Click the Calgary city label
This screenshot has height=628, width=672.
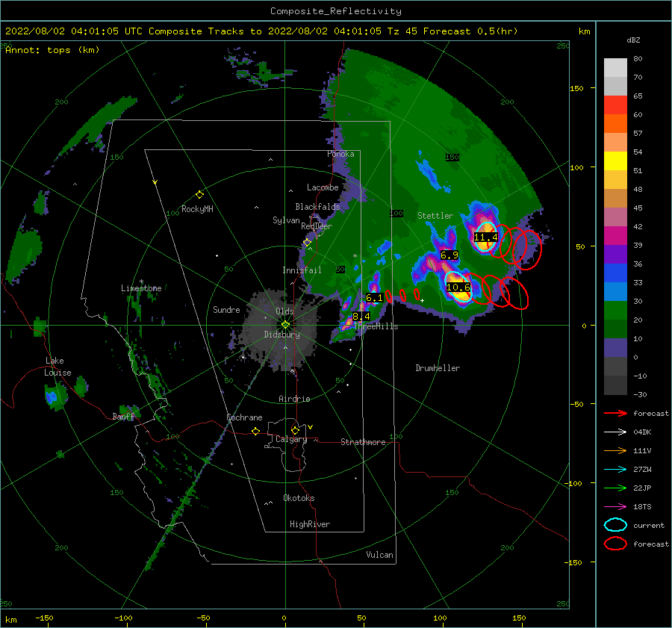(291, 439)
